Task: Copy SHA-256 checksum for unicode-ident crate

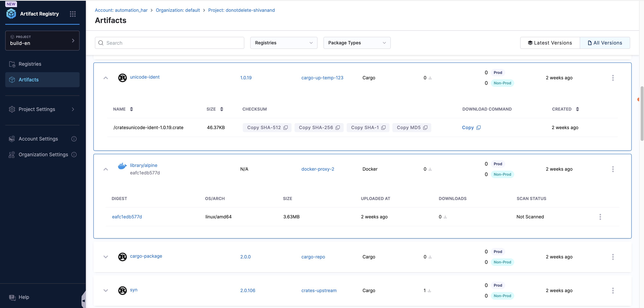Action: [x=319, y=127]
